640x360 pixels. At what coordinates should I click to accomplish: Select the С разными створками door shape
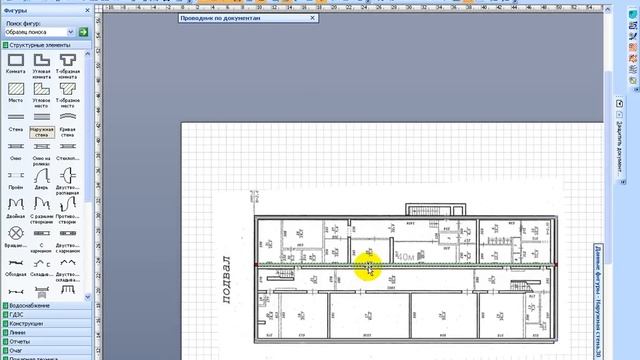tap(41, 210)
